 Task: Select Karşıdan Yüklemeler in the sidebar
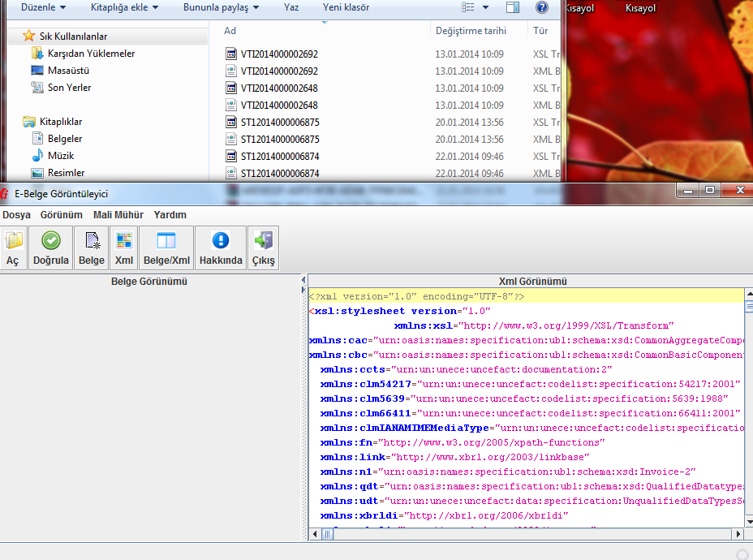coord(91,54)
